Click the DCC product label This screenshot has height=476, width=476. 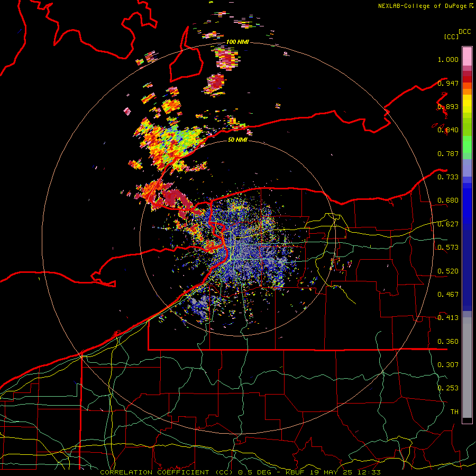coord(465,32)
